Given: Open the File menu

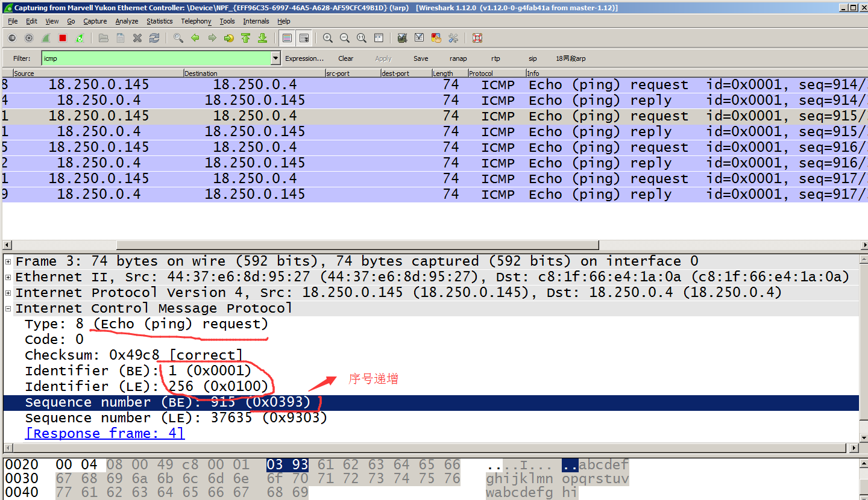Looking at the screenshot, I should click(13, 21).
